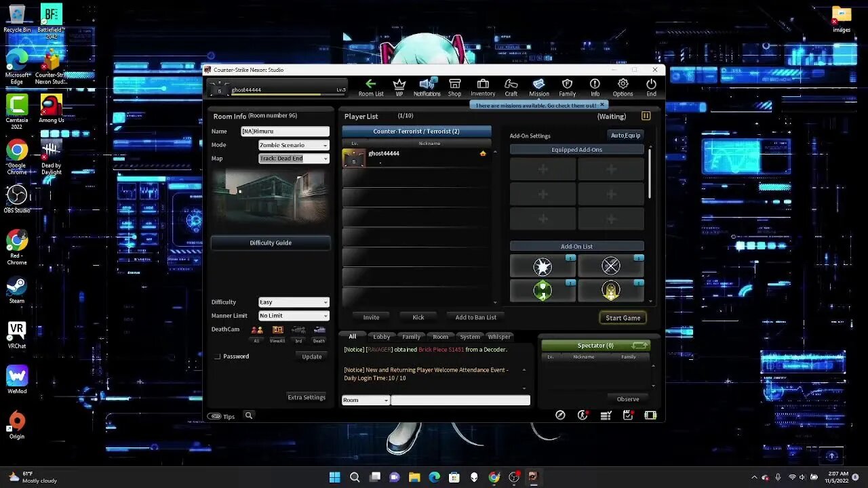Click the Update button

click(312, 357)
